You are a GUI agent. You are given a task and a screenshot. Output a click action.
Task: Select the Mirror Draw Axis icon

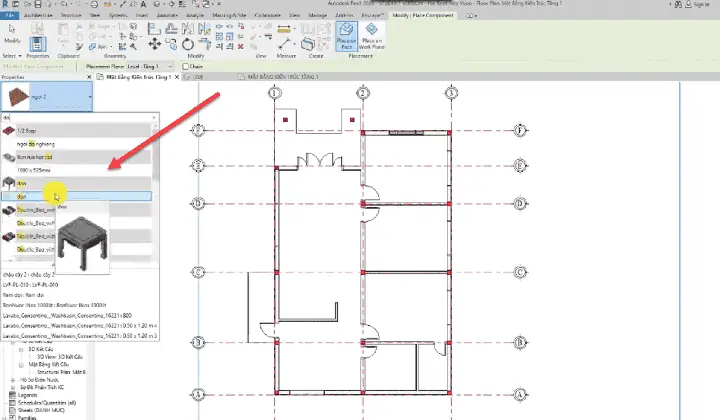[x=204, y=28]
